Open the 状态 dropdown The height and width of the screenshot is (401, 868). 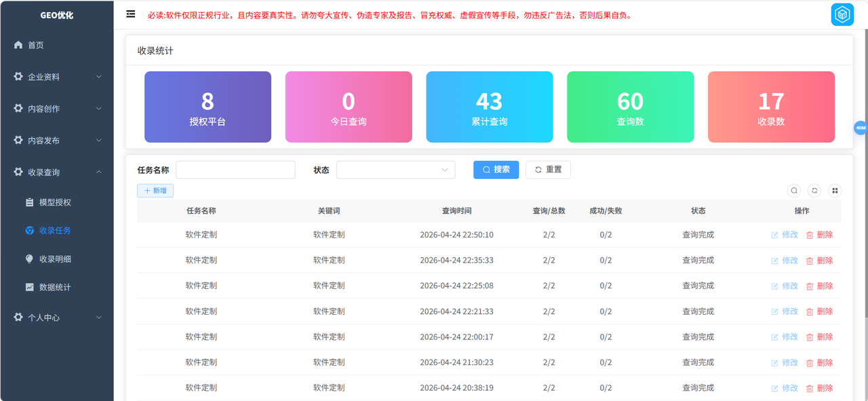(395, 170)
